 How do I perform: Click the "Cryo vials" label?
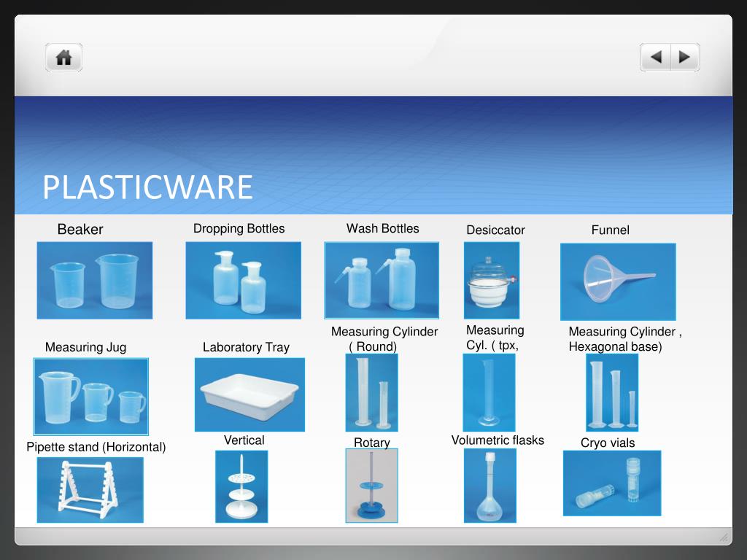point(608,443)
